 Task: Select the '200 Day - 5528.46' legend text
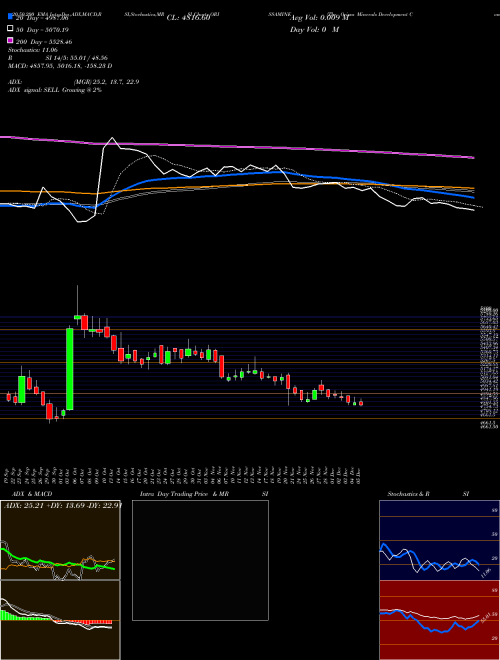point(44,42)
